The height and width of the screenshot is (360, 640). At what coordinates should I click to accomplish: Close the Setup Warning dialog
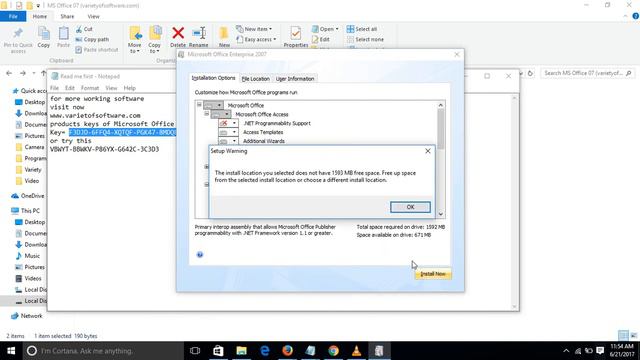point(428,151)
